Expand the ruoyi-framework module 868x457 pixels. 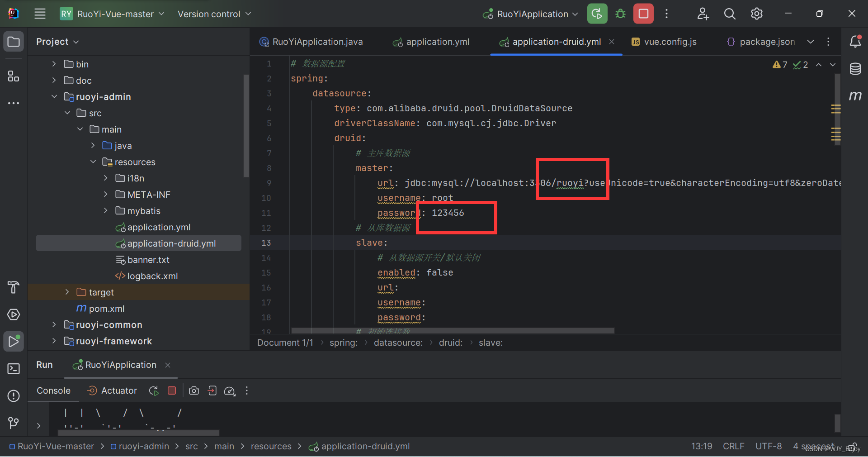point(54,341)
